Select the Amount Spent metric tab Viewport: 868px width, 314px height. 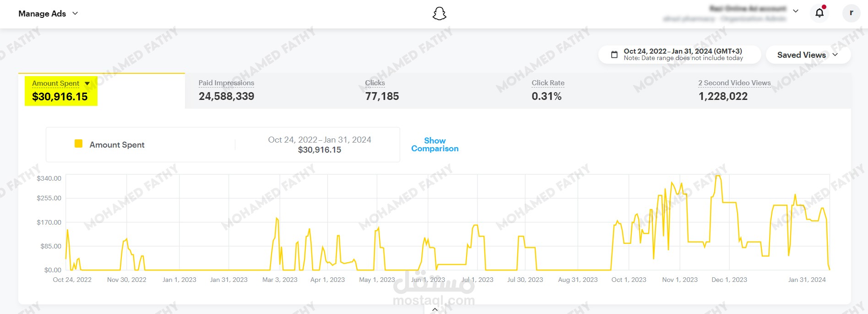pyautogui.click(x=102, y=91)
